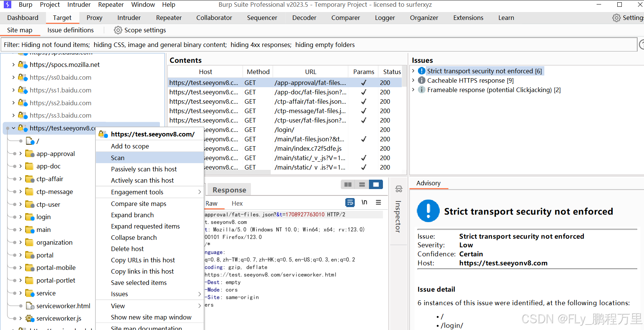
Task: Open the Advisory tab
Action: click(428, 183)
